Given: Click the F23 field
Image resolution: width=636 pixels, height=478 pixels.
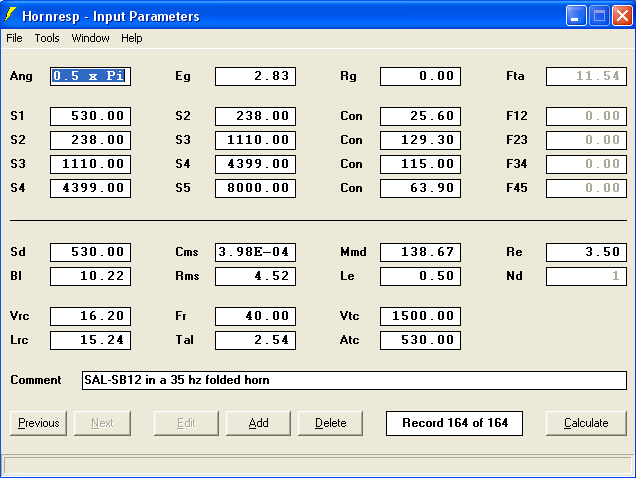Looking at the screenshot, I should 587,140.
